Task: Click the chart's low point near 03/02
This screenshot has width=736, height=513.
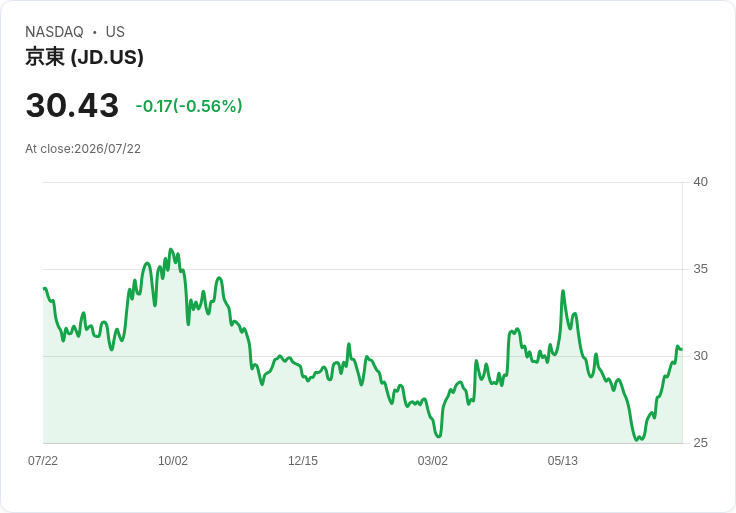Action: 438,436
